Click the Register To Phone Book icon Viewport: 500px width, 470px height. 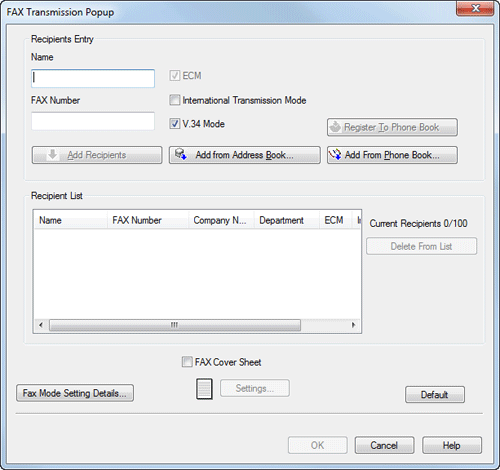tap(335, 127)
